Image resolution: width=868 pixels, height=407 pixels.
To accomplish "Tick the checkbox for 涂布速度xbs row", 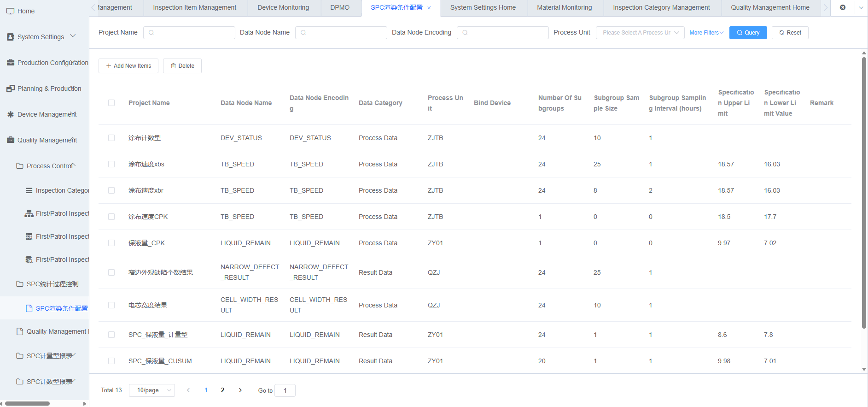I will (111, 164).
